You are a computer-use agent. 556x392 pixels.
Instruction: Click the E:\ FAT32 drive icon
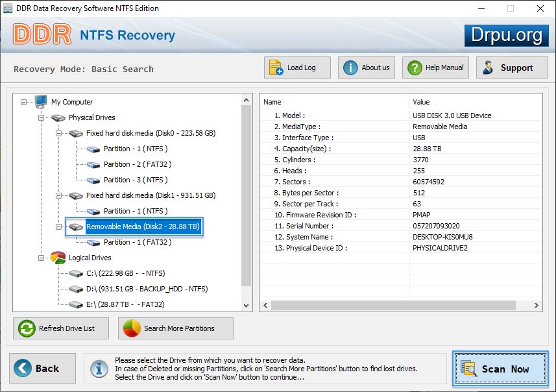76,305
